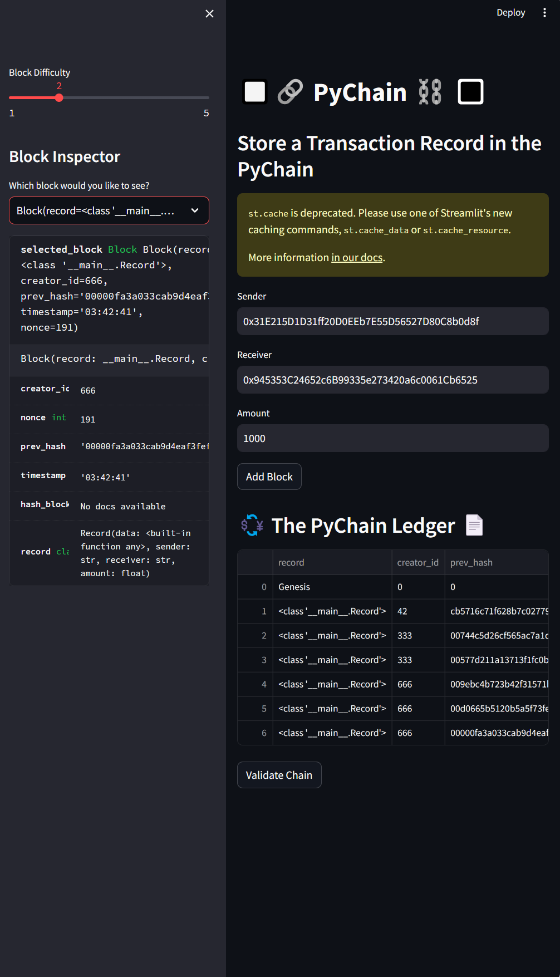This screenshot has height=977, width=560.
Task: Select prev_hash cell starting 009ebc4b
Action: tap(497, 684)
